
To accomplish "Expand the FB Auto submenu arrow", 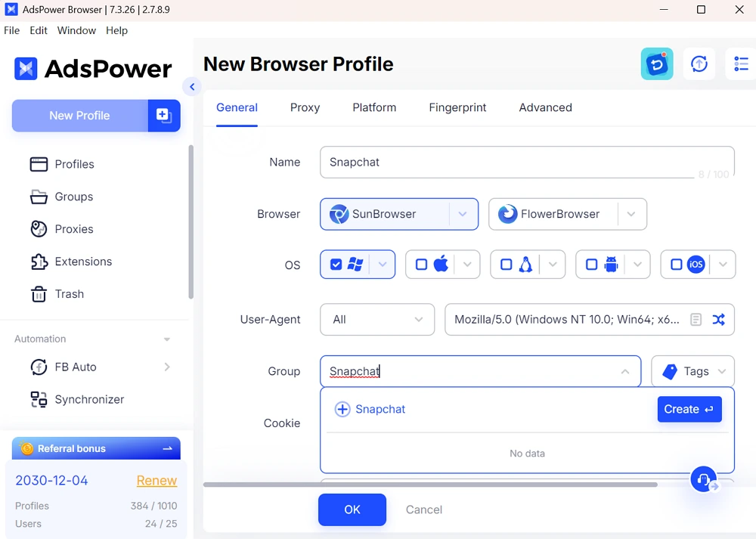I will click(x=167, y=367).
